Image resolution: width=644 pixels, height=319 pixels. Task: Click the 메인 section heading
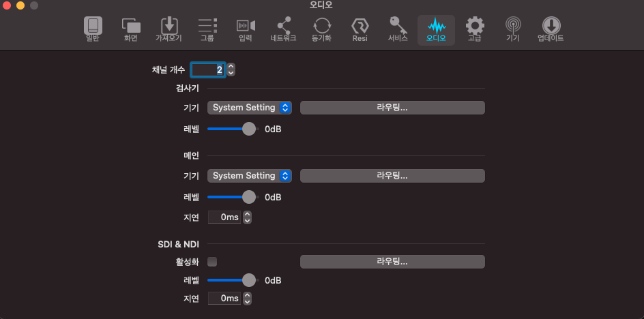(191, 155)
